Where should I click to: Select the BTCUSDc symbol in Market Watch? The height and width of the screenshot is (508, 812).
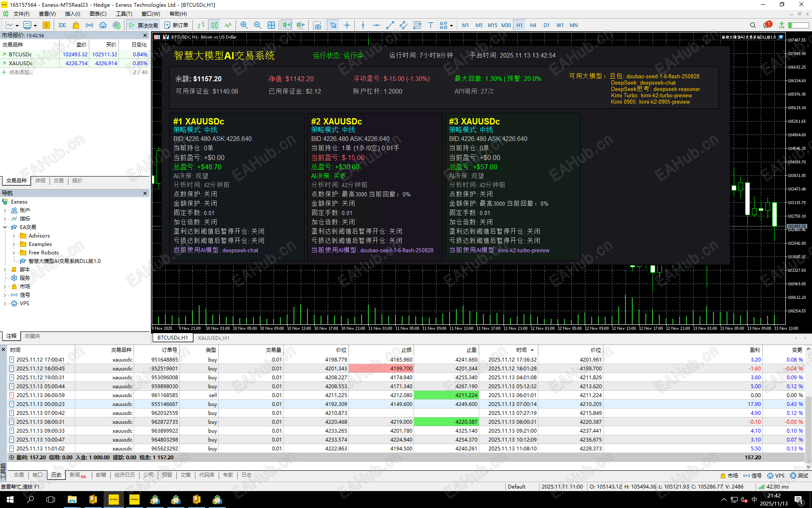click(x=20, y=54)
